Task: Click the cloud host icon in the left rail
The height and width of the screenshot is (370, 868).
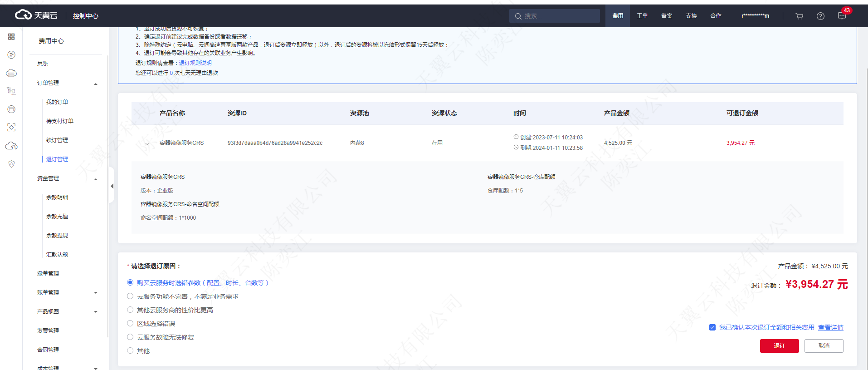Action: click(x=11, y=73)
